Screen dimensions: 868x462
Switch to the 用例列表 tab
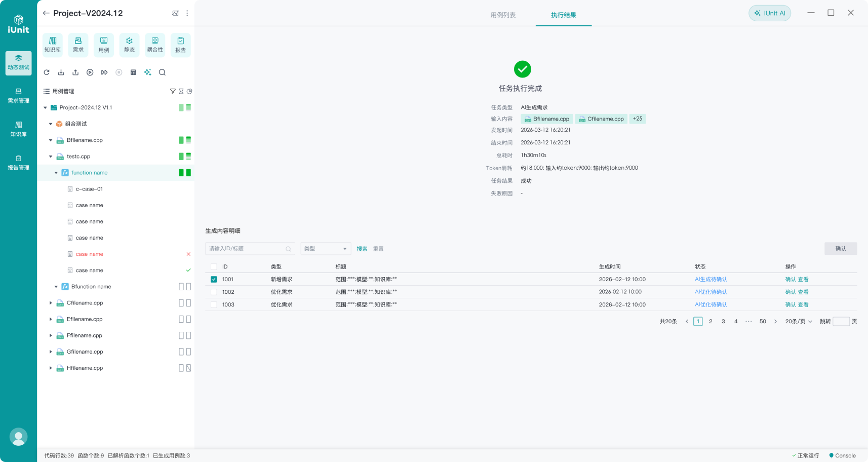pyautogui.click(x=503, y=15)
